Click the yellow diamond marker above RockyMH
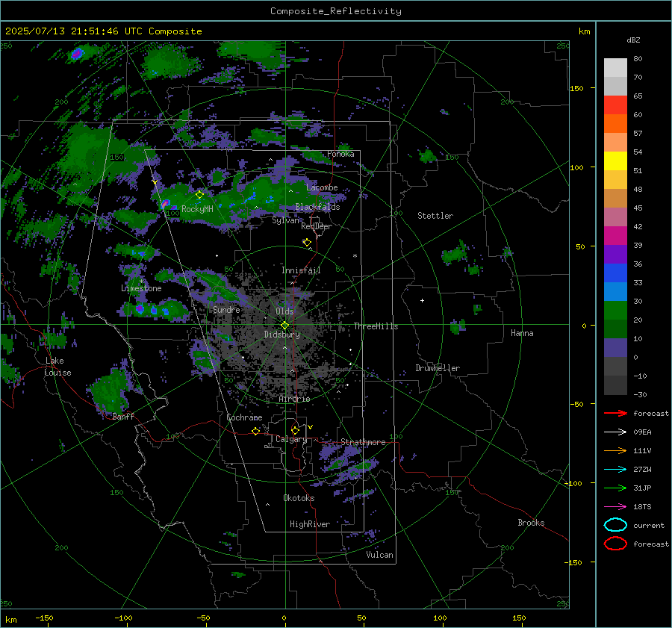 pos(199,195)
